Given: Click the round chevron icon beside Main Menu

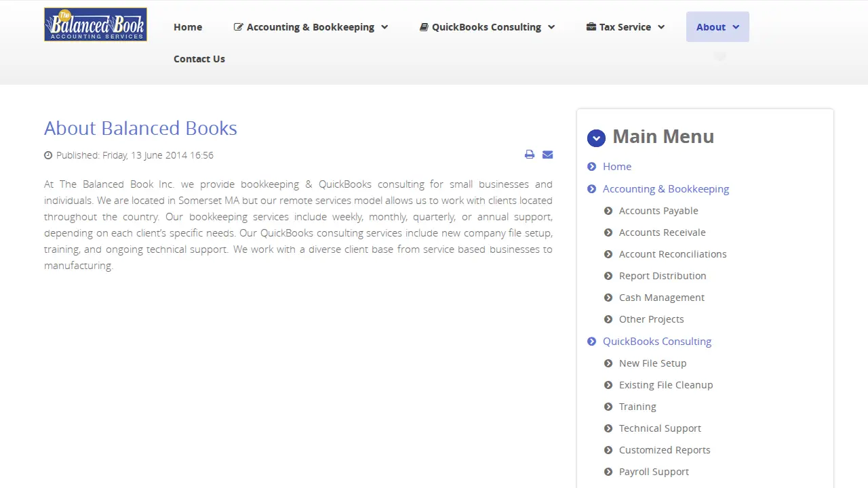Looking at the screenshot, I should [596, 138].
